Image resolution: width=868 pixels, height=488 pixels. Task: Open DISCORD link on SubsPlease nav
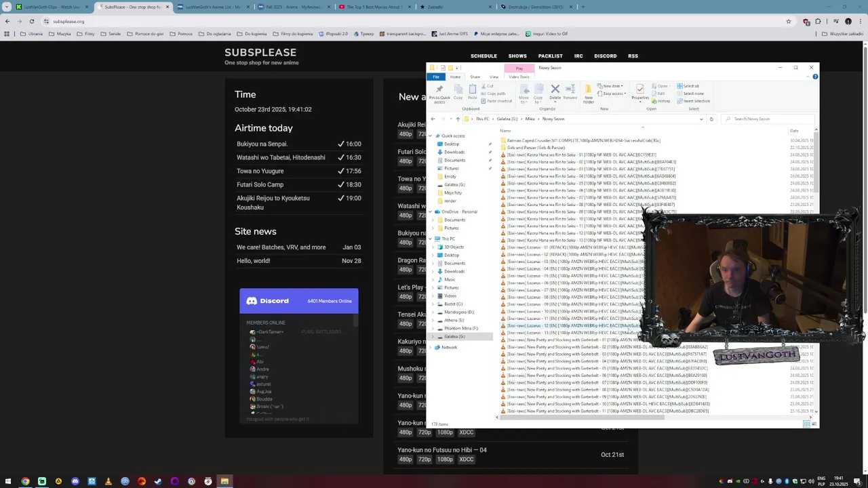coord(605,56)
